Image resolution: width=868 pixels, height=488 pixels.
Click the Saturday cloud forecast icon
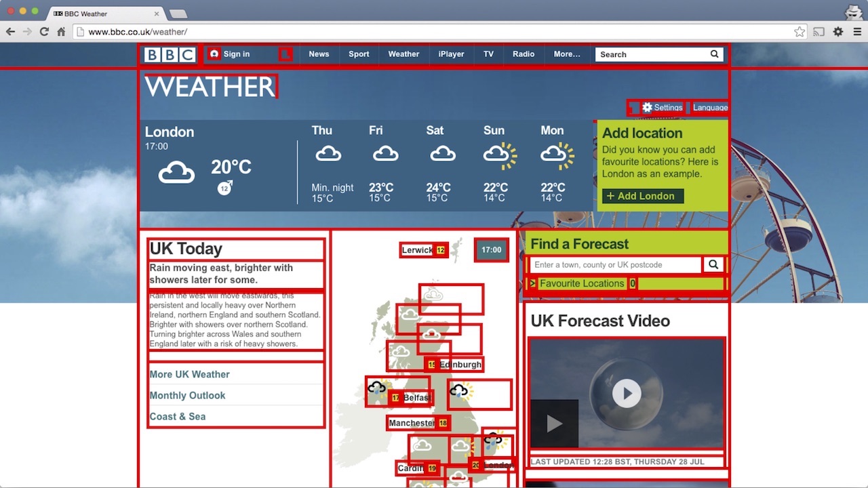coord(443,155)
